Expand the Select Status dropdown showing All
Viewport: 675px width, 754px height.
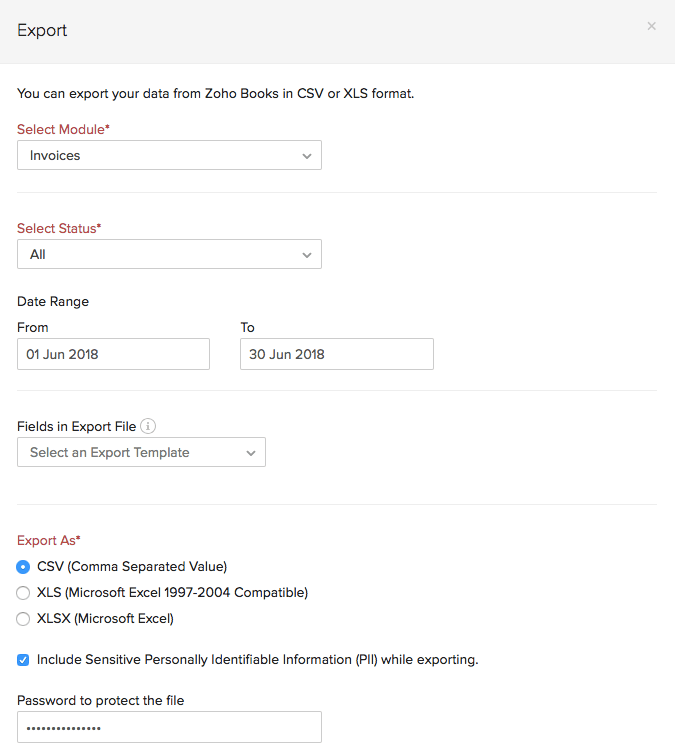pos(169,254)
